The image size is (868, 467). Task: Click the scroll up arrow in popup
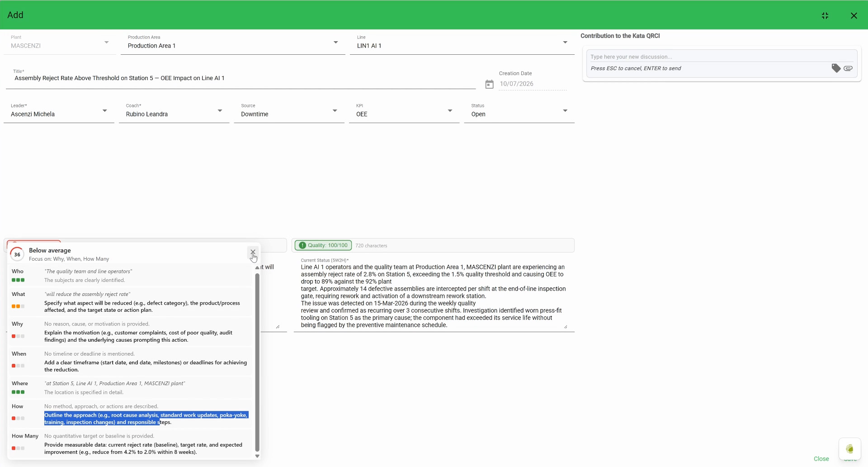[257, 268]
